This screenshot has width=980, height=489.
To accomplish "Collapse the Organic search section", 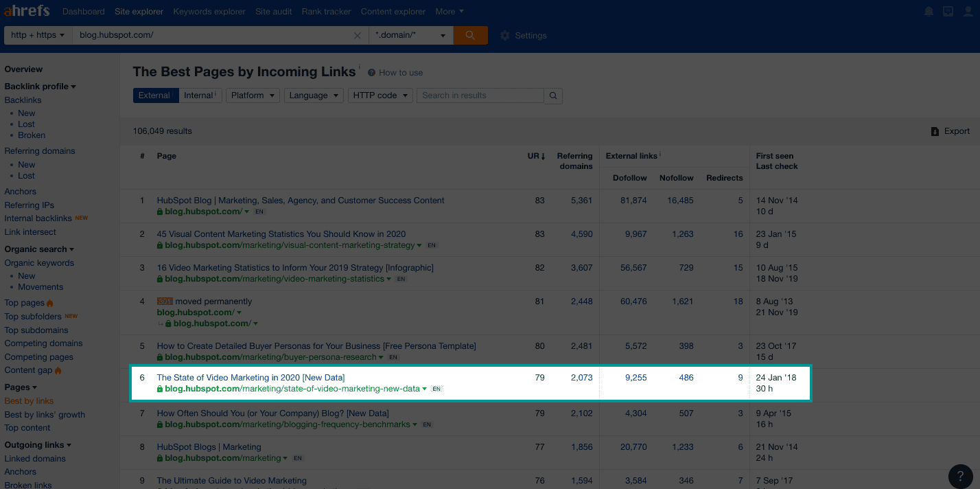I will point(39,249).
